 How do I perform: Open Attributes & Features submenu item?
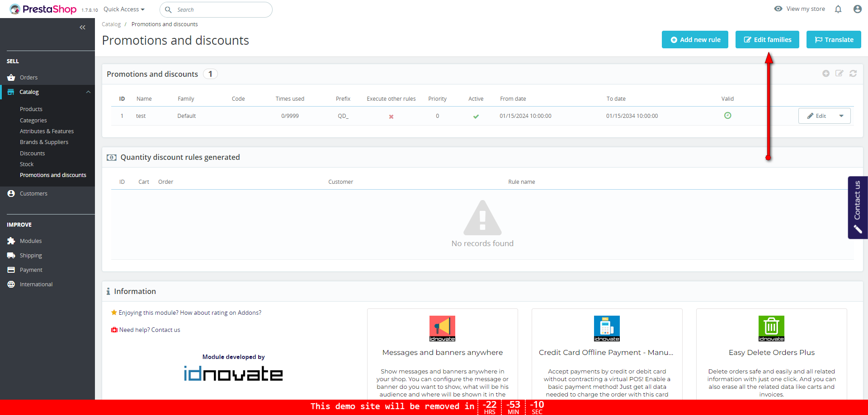pyautogui.click(x=47, y=131)
